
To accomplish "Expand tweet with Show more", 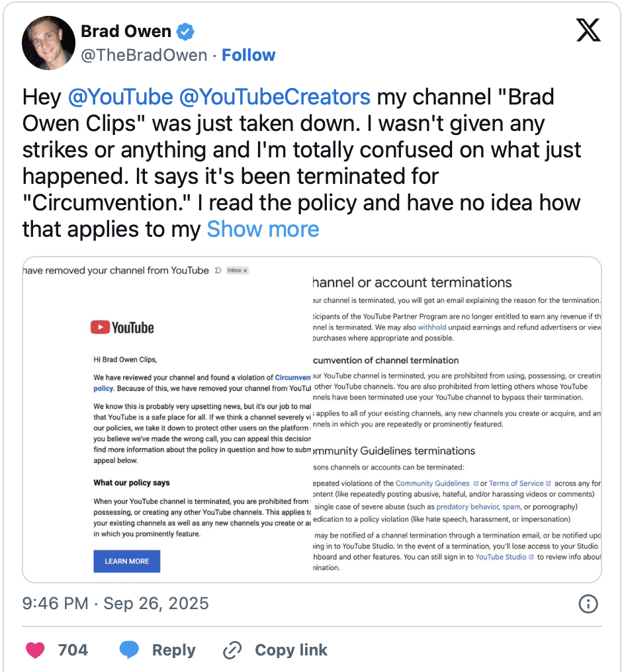I will coord(263,229).
